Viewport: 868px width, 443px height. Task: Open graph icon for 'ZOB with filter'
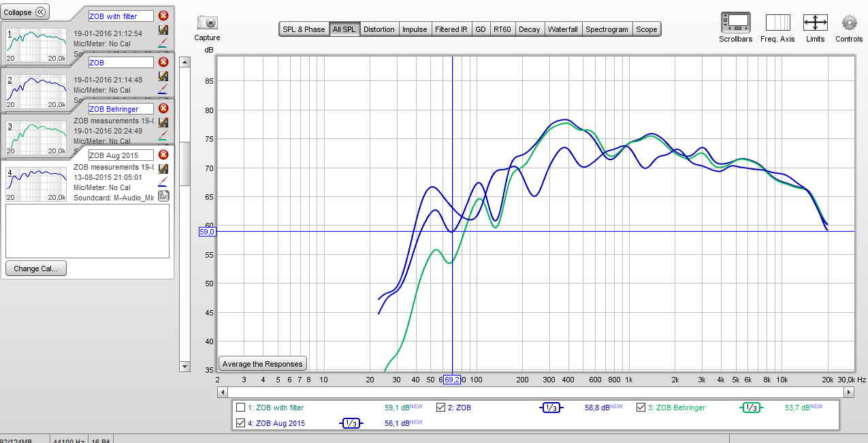pyautogui.click(x=163, y=30)
